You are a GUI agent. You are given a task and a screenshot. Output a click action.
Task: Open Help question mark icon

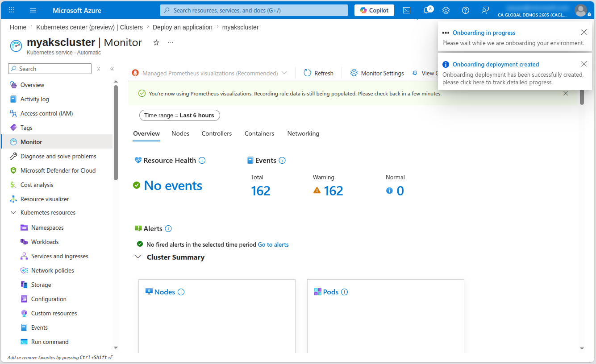point(466,10)
